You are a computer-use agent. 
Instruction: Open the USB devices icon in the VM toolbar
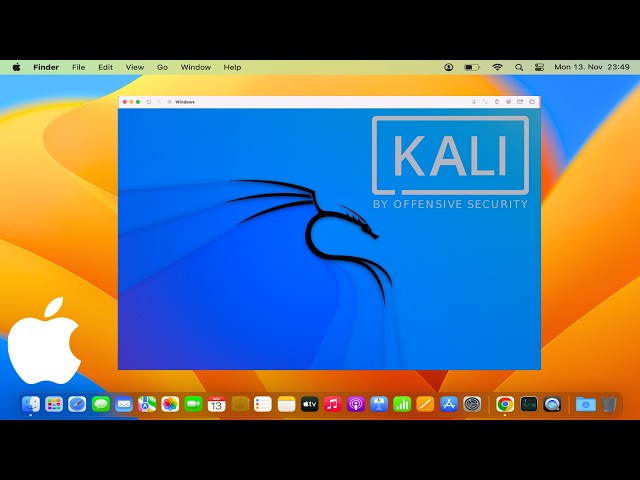click(x=497, y=102)
